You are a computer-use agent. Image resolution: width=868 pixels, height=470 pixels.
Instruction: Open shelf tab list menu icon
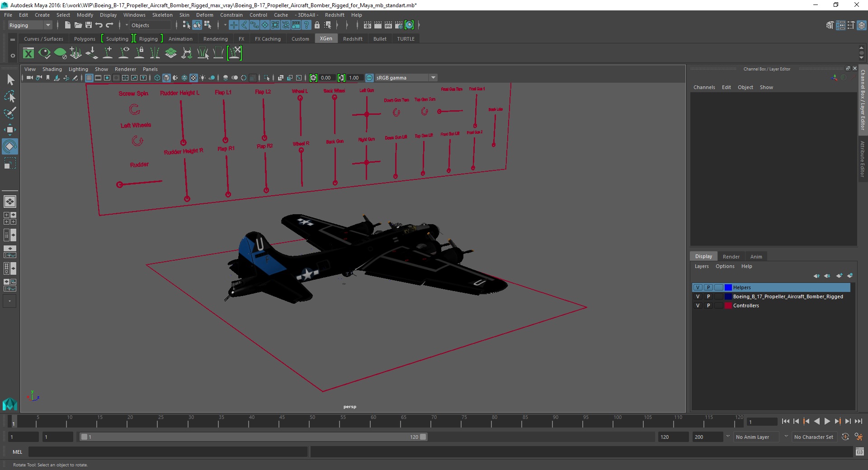13,39
